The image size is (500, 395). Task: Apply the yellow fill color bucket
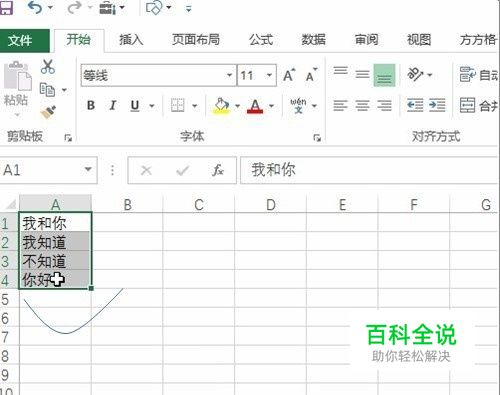point(222,105)
